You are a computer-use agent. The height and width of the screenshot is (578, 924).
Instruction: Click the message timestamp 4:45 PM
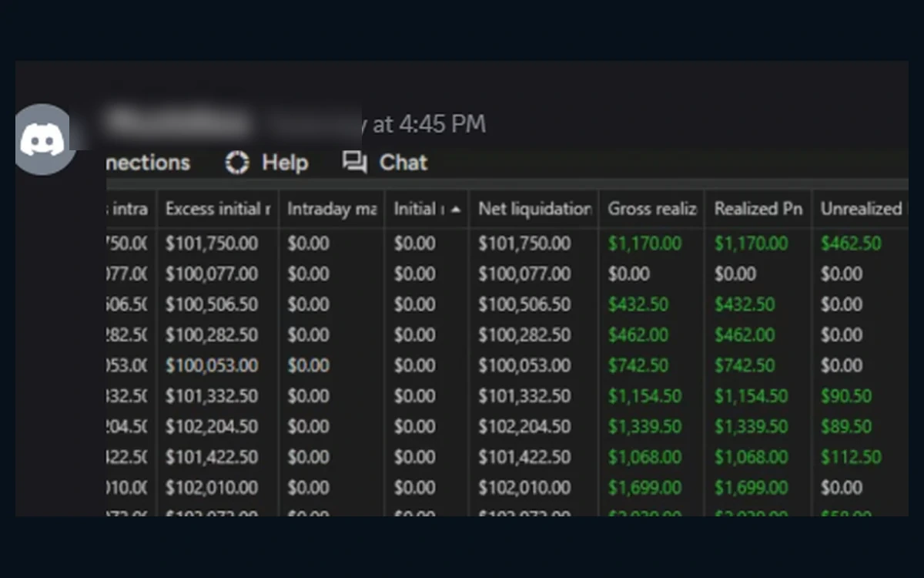[442, 124]
